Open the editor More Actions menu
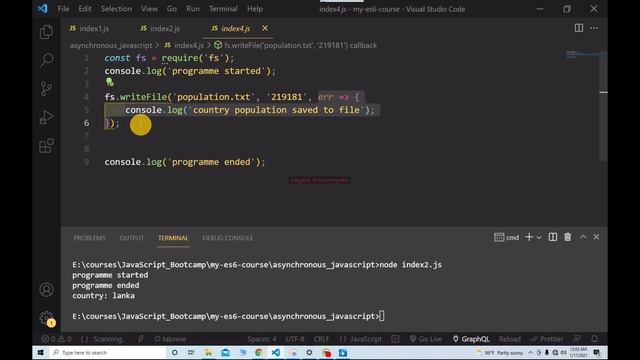 coord(594,28)
